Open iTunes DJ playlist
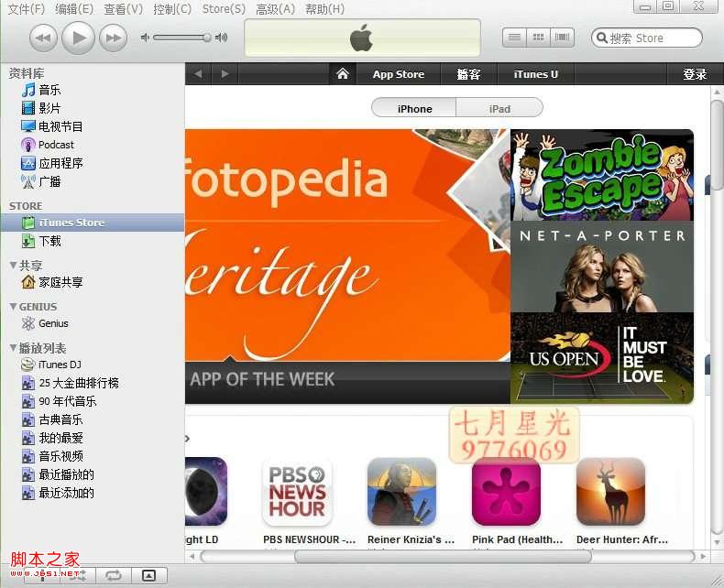The height and width of the screenshot is (588, 724). coord(51,365)
